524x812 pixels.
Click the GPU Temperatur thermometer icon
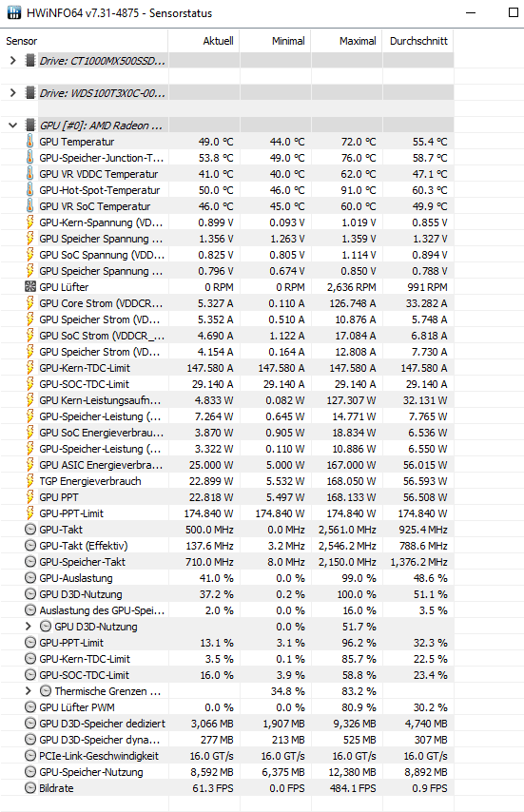tap(30, 142)
